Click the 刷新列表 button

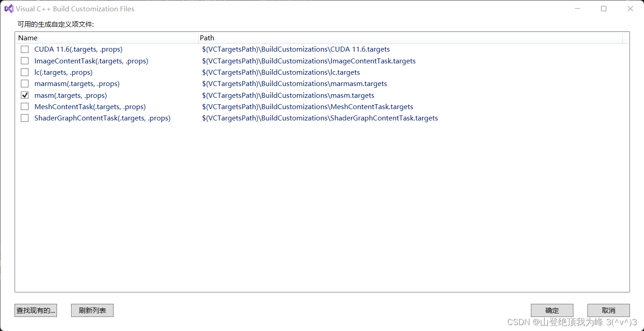click(92, 310)
